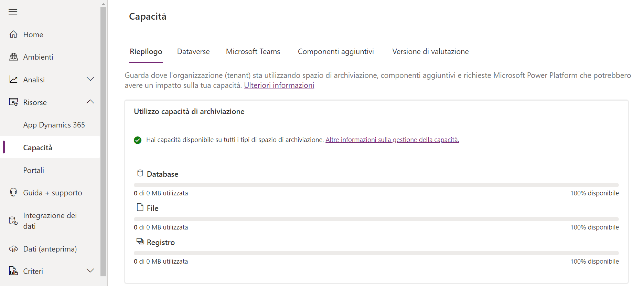Click the Registro section label
Image resolution: width=644 pixels, height=286 pixels.
click(x=161, y=243)
